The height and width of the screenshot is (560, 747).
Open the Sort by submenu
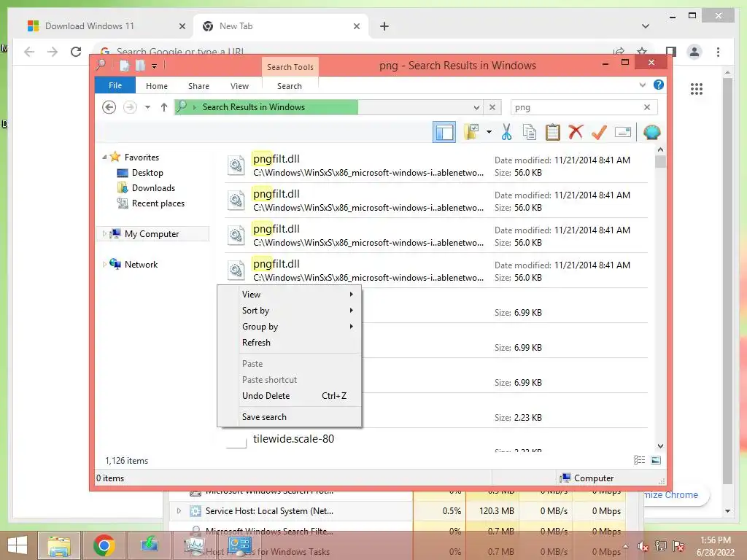click(290, 311)
